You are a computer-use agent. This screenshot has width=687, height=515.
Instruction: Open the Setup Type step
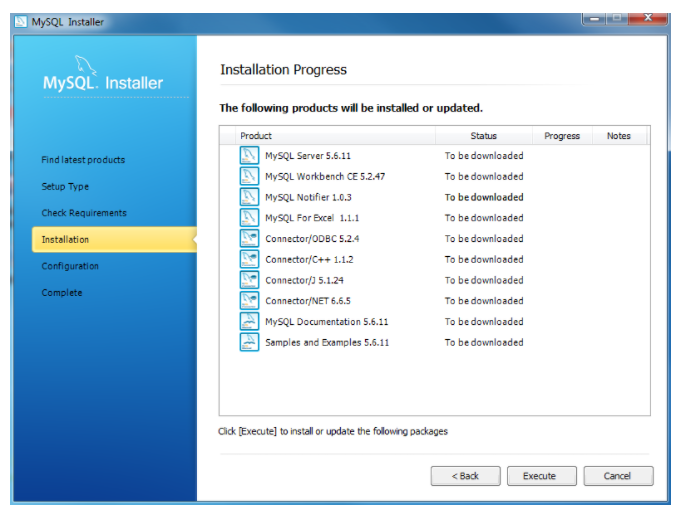click(x=65, y=187)
